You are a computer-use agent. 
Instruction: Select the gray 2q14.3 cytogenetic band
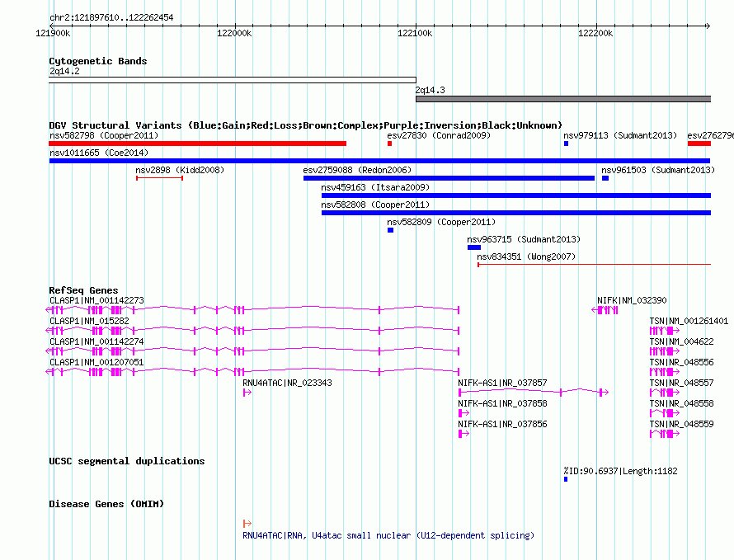click(563, 99)
